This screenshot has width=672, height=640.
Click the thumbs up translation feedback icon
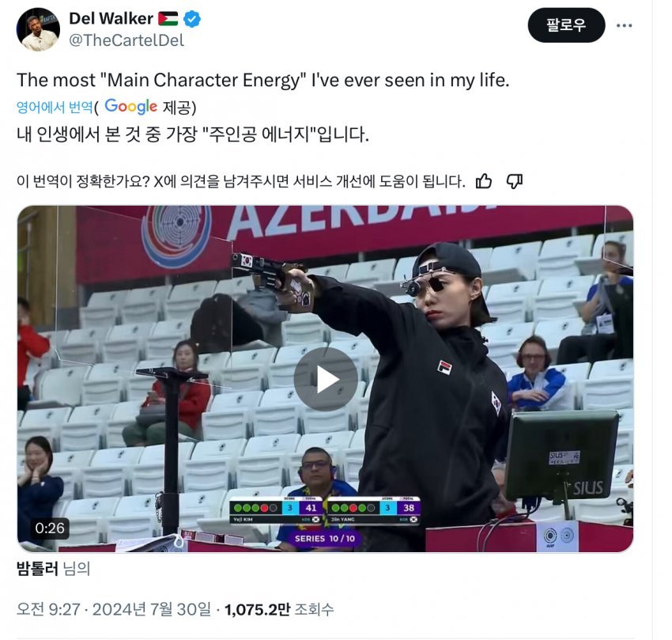pos(484,181)
